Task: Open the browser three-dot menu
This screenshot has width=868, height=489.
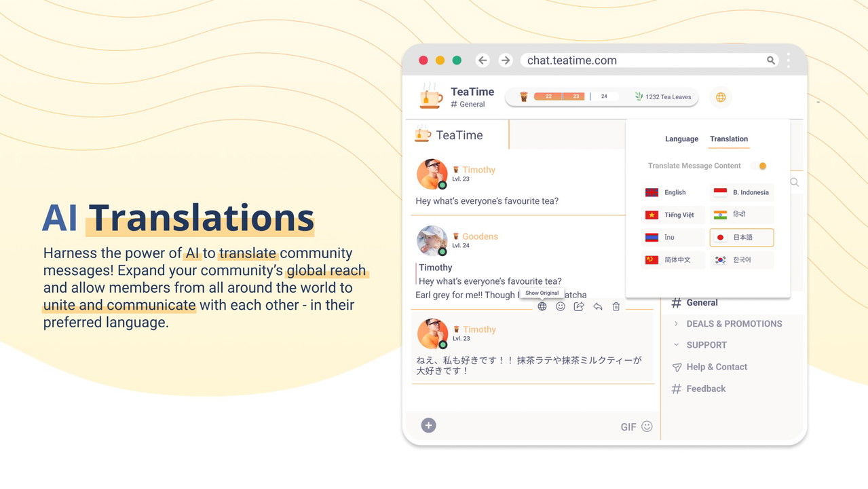Action: [x=789, y=60]
